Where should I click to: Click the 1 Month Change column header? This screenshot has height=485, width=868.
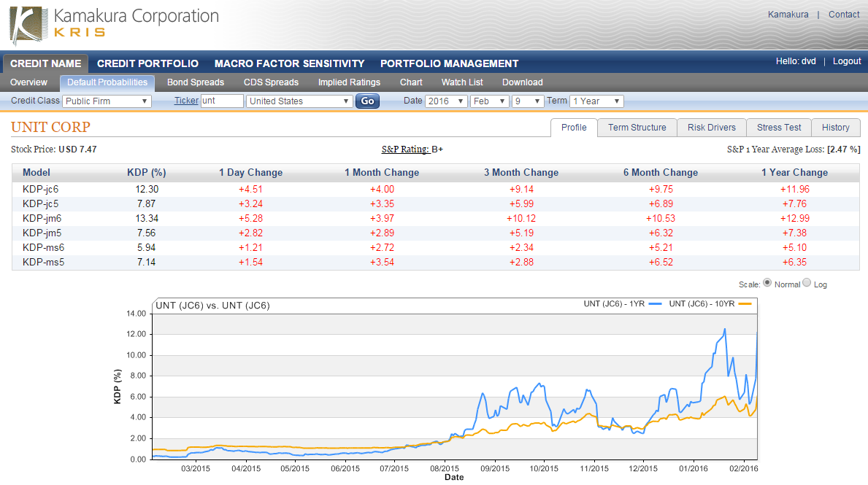tap(382, 173)
